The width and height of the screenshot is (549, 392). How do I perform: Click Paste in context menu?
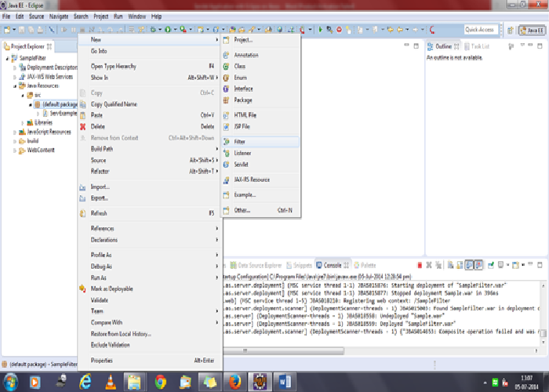(x=150, y=115)
